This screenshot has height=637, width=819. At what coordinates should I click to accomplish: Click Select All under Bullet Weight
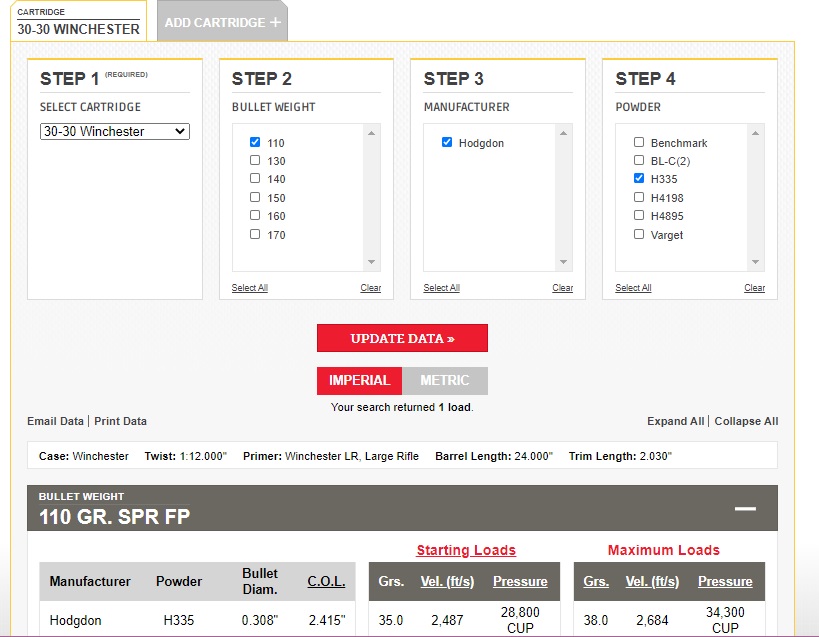point(250,288)
